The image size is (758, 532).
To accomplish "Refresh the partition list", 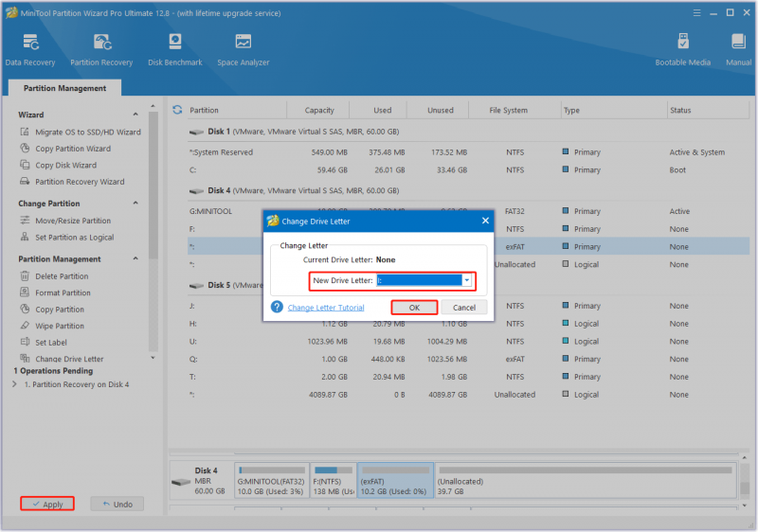I will [177, 110].
